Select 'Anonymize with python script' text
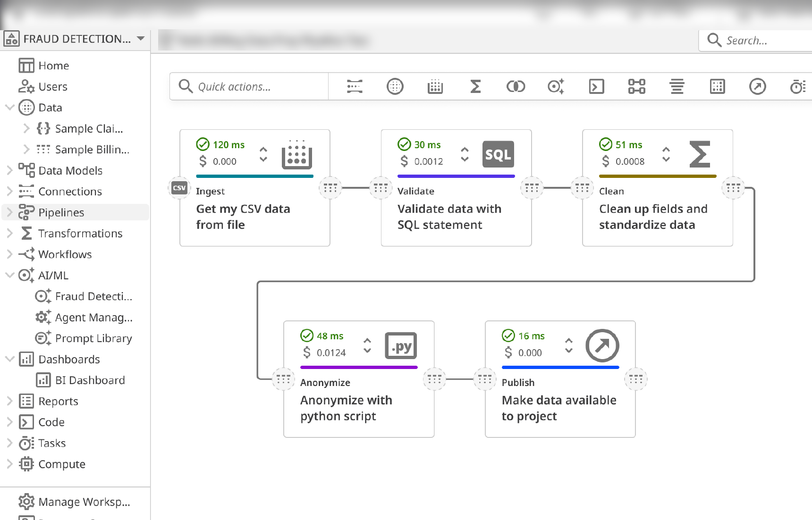 pyautogui.click(x=346, y=408)
